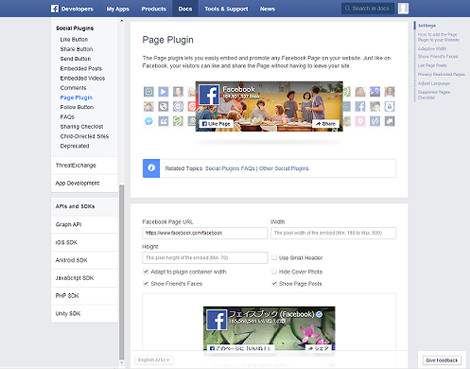Image resolution: width=470 pixels, height=369 pixels.
Task: Click the verified badge in the plugin preview
Action: pos(319,314)
